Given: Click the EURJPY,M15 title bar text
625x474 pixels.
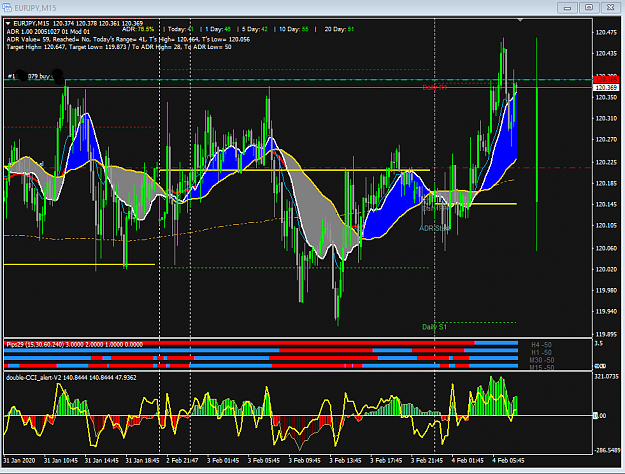Looking at the screenshot, I should coord(35,8).
